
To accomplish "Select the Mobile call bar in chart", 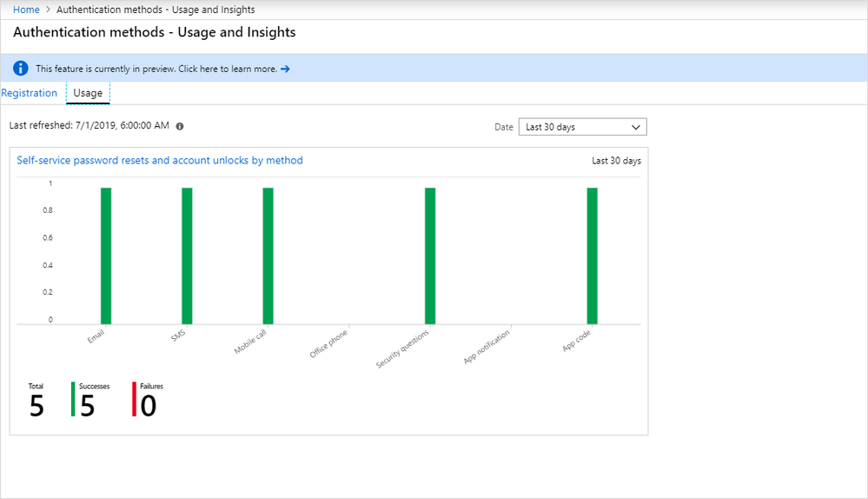I will (x=268, y=256).
